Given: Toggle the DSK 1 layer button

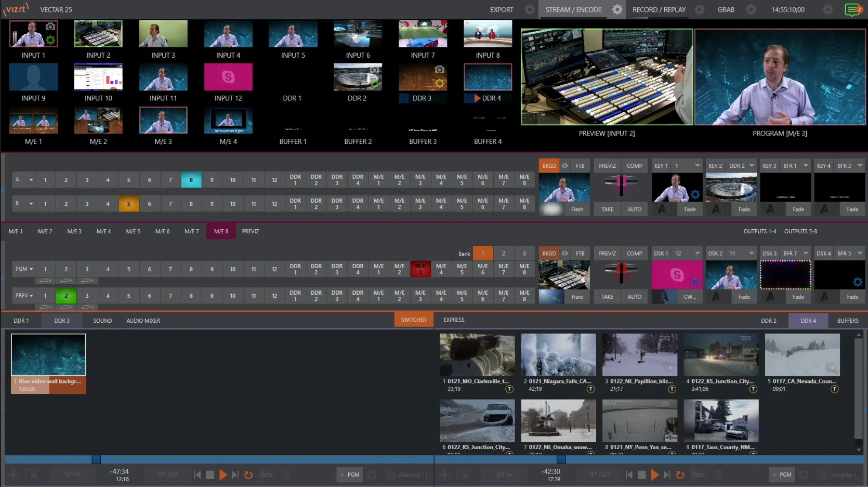Looking at the screenshot, I should coord(661,254).
